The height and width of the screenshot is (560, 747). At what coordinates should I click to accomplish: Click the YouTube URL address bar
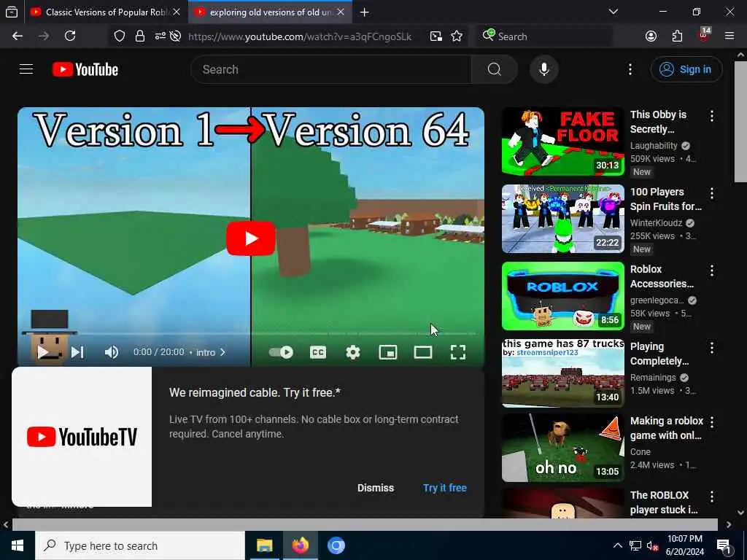click(300, 36)
